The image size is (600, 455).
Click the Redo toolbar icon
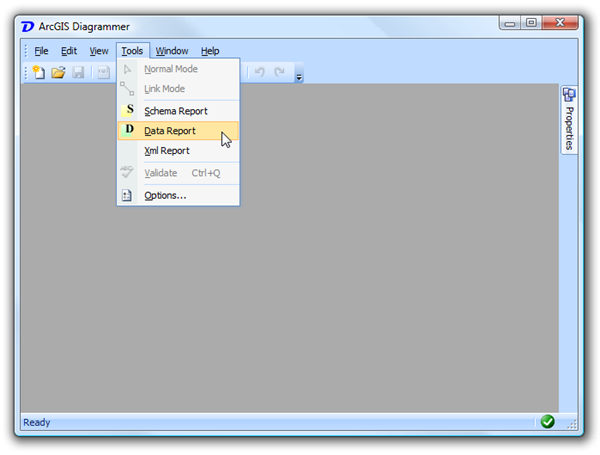tap(280, 72)
